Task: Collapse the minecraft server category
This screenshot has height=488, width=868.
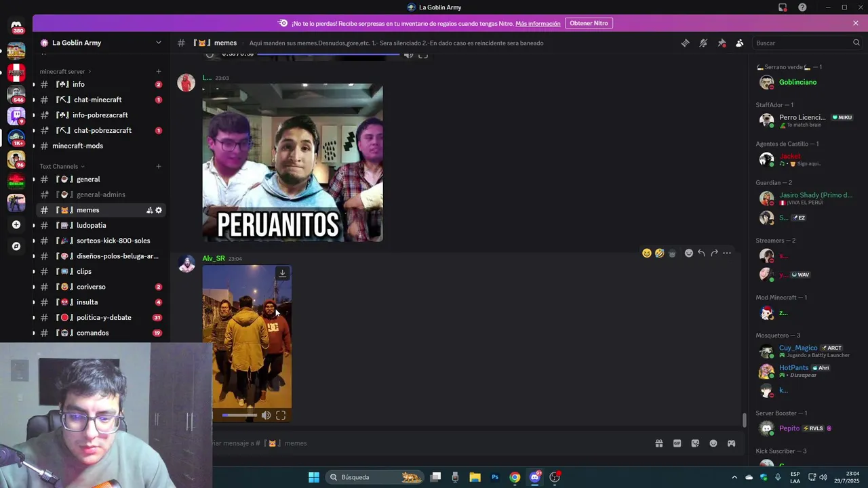Action: point(65,71)
